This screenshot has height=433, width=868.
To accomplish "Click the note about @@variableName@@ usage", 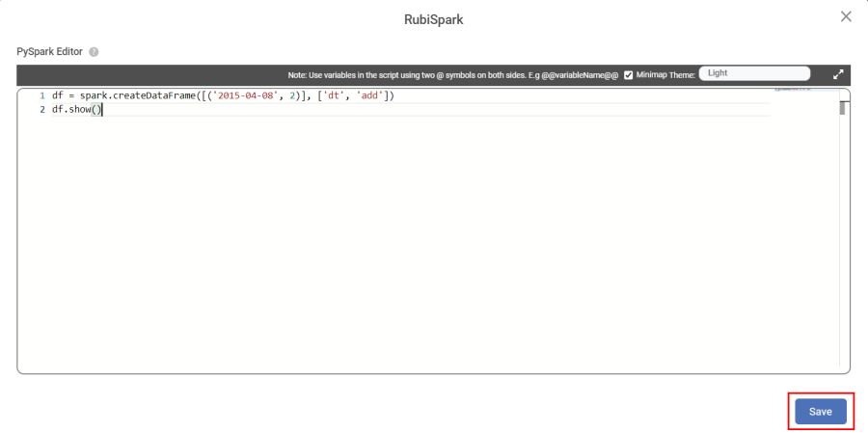I will (x=453, y=74).
